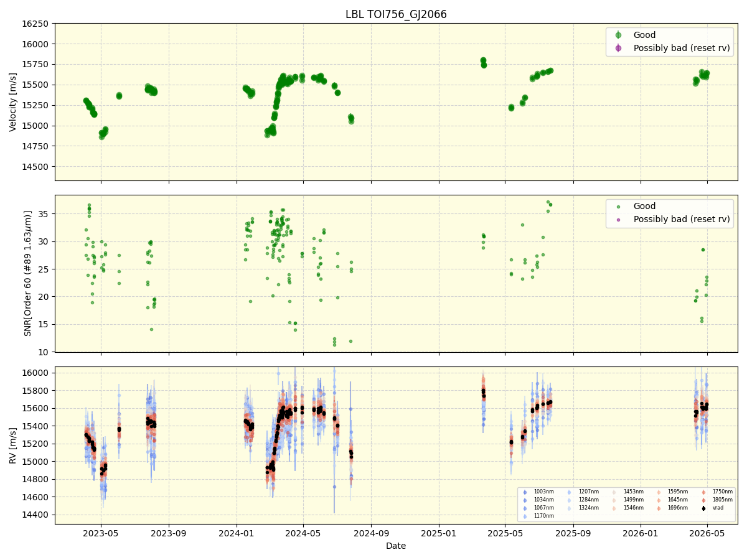
Task: Click the 1453nm legend marker
Action: 614,492
